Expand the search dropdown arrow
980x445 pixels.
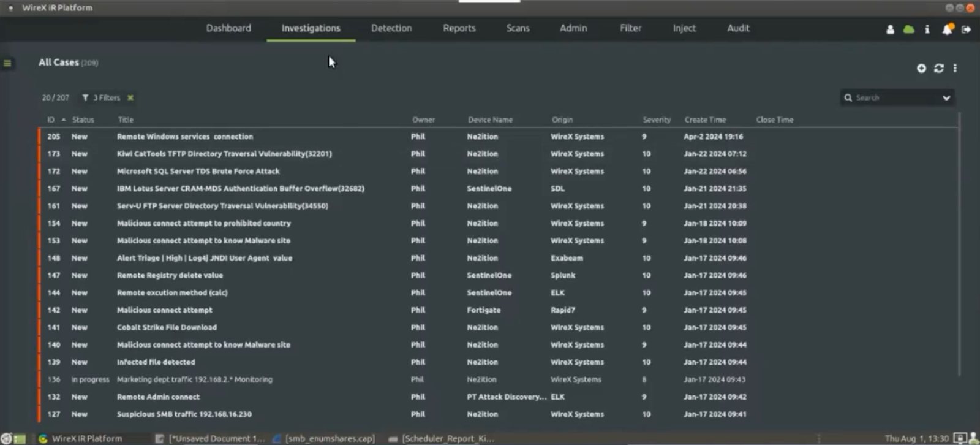946,97
